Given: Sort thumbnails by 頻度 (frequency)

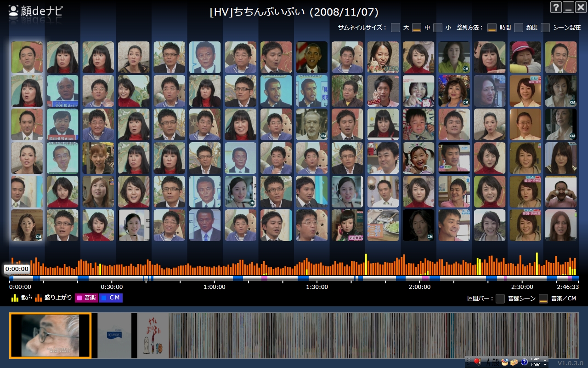Looking at the screenshot, I should 519,28.
